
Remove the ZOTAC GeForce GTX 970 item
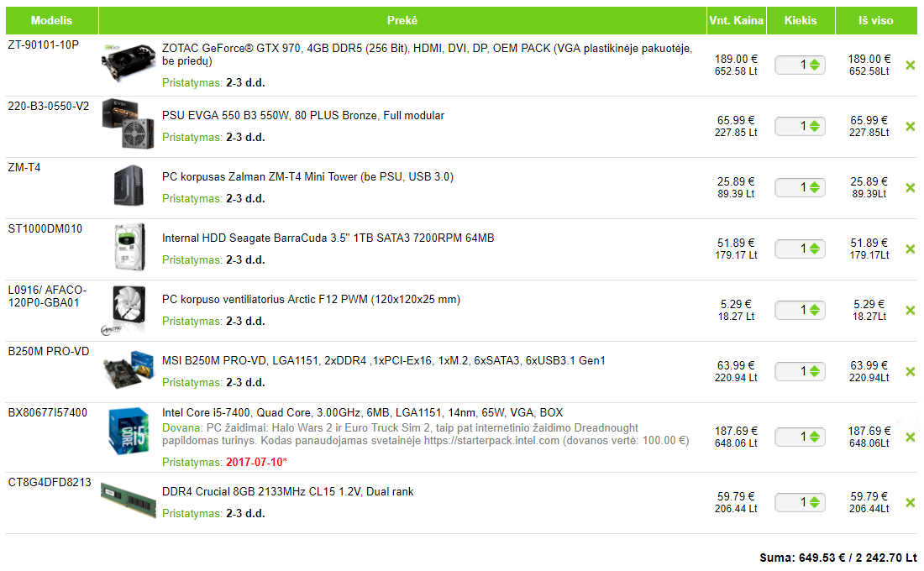[x=911, y=65]
